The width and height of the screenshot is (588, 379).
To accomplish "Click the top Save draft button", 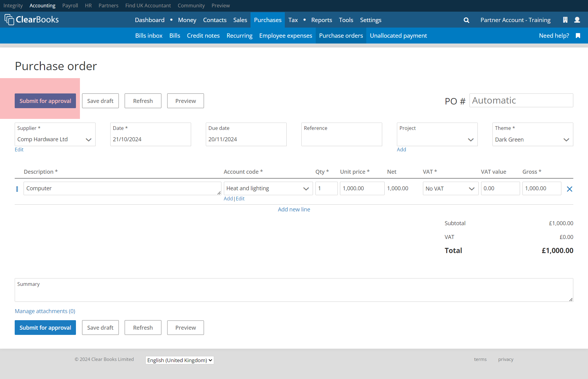I will point(100,101).
